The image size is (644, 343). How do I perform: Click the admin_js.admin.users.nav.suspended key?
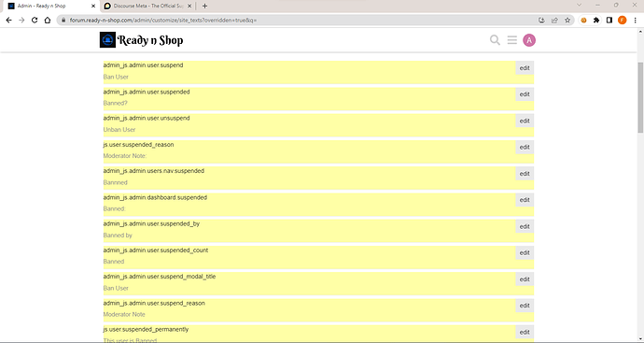pyautogui.click(x=154, y=171)
